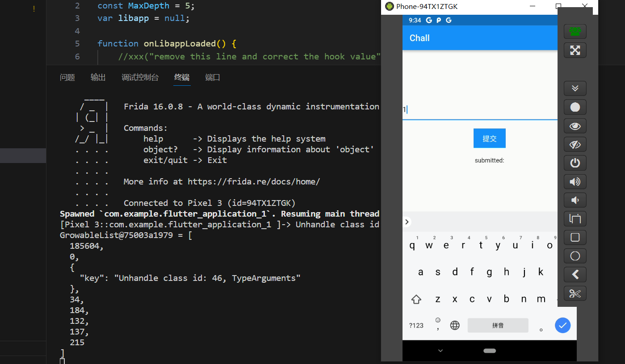
Task: Tap the z key on phone keyboard
Action: [438, 299]
